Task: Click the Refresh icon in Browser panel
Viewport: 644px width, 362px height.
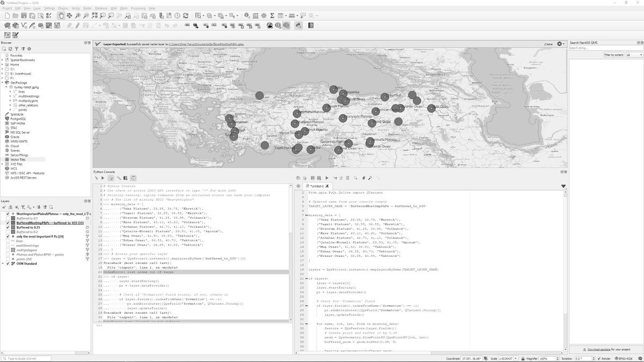Action: click(x=10, y=49)
